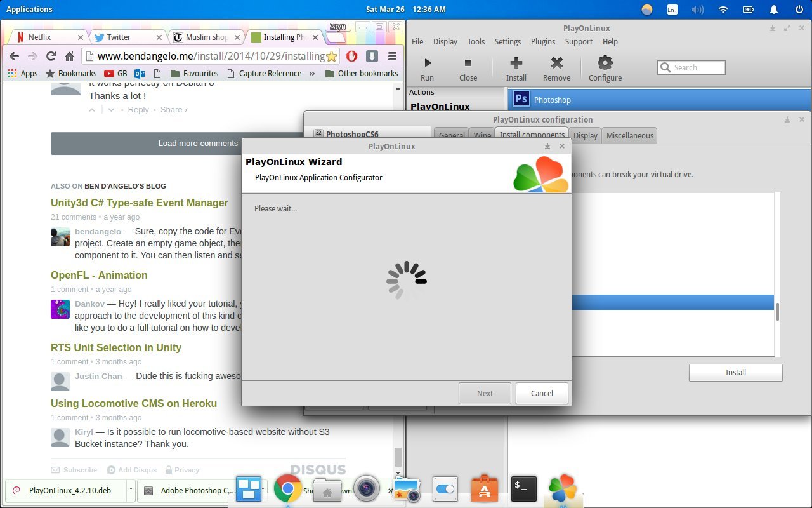Open the Chrome hamburger menu

pos(392,56)
